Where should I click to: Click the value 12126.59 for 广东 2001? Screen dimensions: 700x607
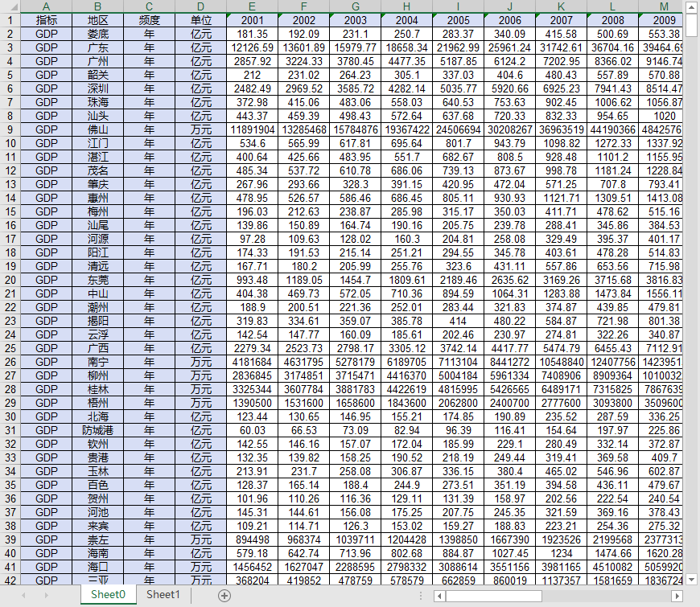[x=252, y=47]
